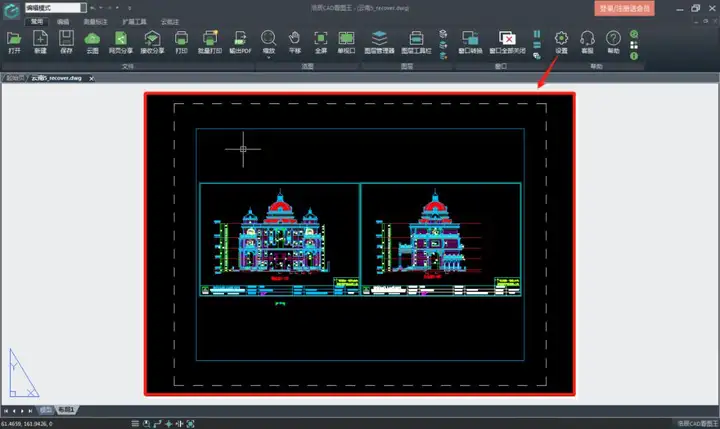The height and width of the screenshot is (429, 720).
Task: Click the status bar magnifier icon
Action: pos(146,423)
